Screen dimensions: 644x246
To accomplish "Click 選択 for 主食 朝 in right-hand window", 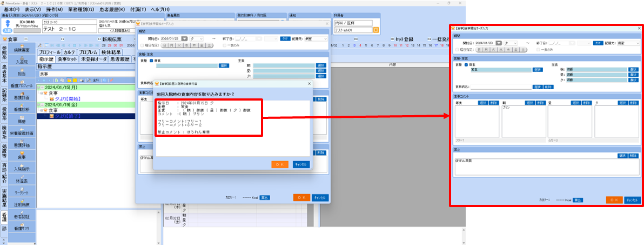I will click(633, 69).
